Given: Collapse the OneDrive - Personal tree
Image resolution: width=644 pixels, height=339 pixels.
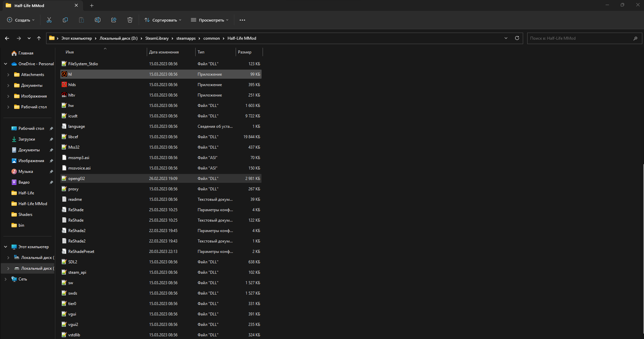Looking at the screenshot, I should click(x=5, y=64).
